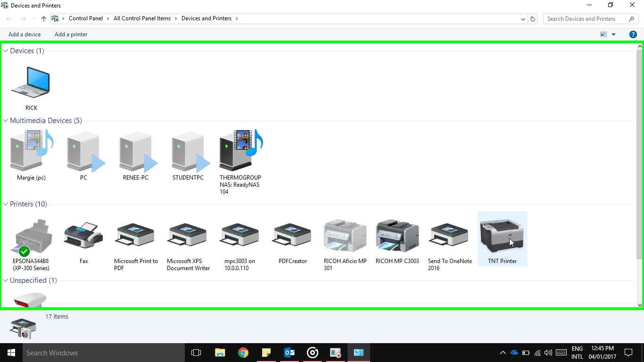Viewport: 644px width, 362px height.
Task: Go up one level with up arrow
Action: [x=43, y=19]
